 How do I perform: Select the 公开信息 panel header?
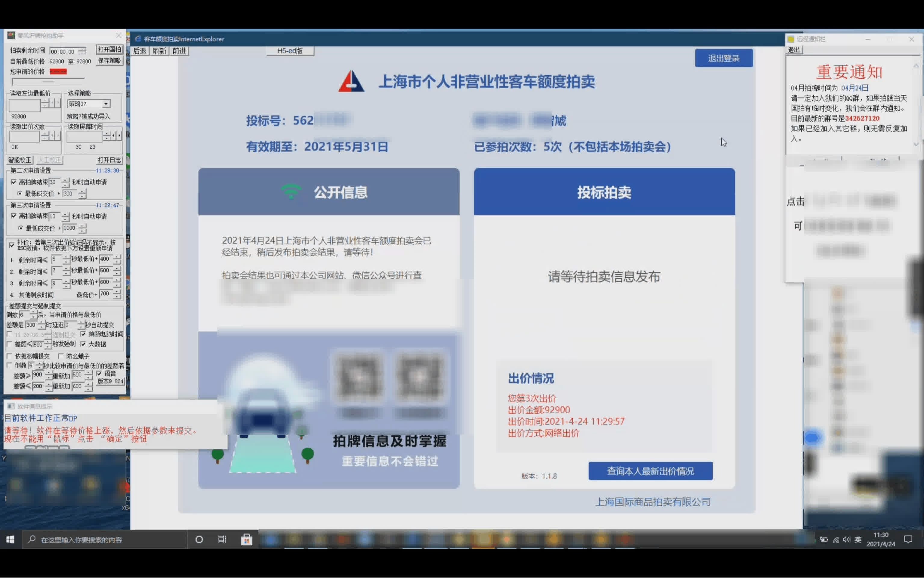click(328, 191)
